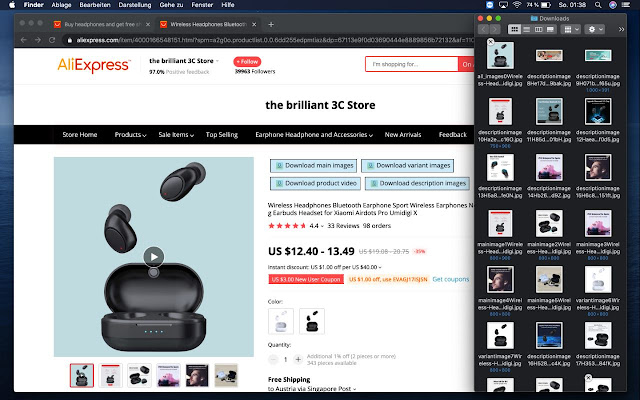Open Finder action gear menu
This screenshot has height=400, width=640.
point(594,29)
